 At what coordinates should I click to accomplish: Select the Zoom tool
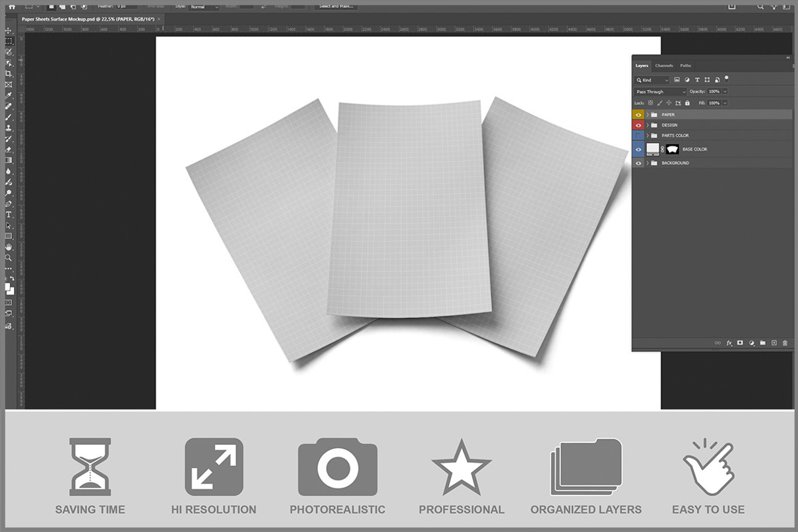coord(9,257)
